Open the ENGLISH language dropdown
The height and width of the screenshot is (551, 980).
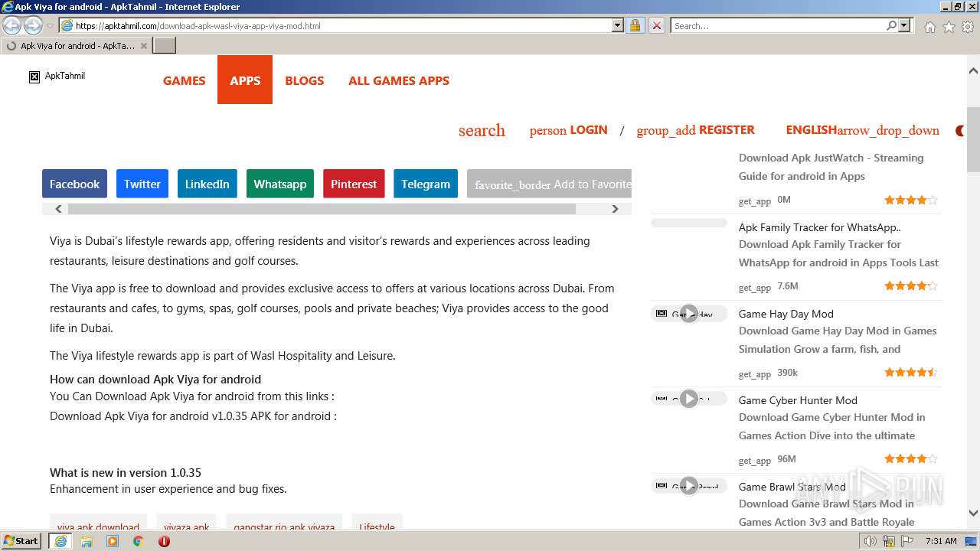[x=862, y=130]
